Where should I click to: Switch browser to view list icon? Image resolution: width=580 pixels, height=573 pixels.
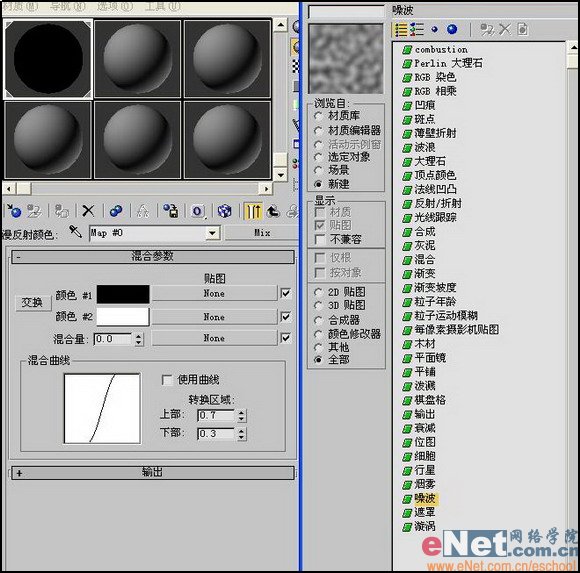click(400, 30)
